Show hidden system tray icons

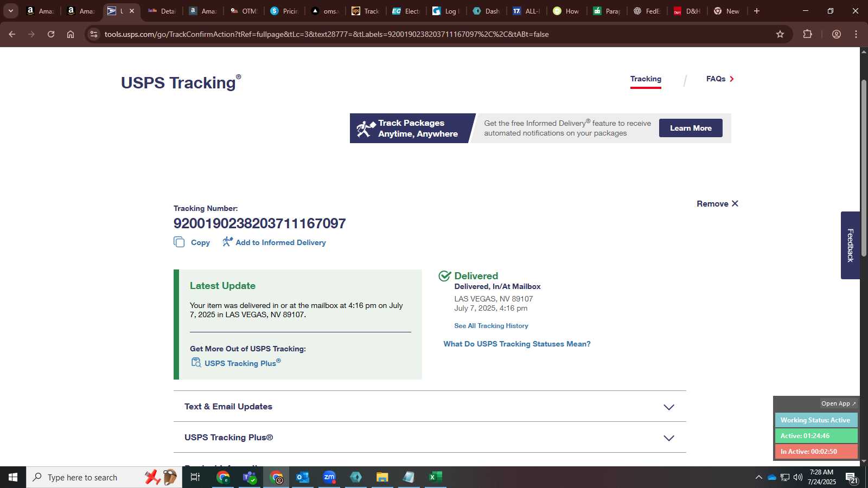tap(758, 477)
